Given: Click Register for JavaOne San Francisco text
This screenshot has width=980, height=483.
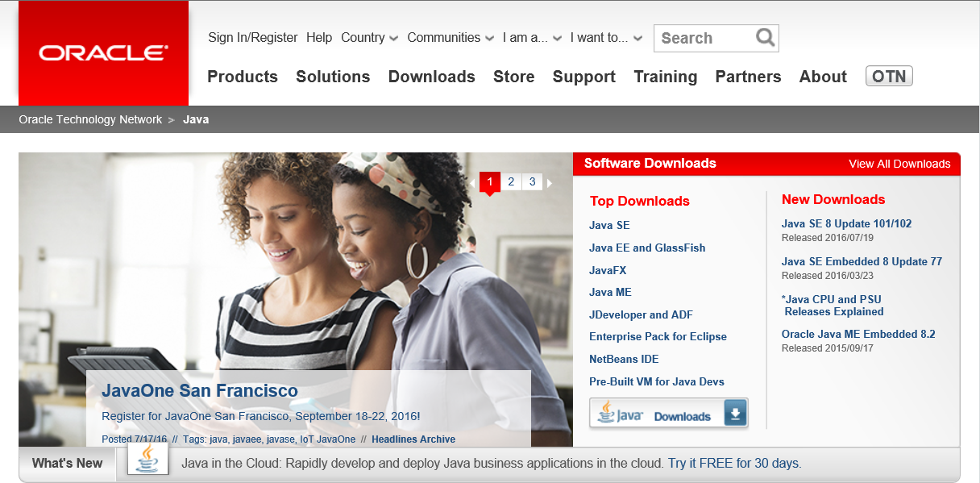Looking at the screenshot, I should tap(260, 417).
